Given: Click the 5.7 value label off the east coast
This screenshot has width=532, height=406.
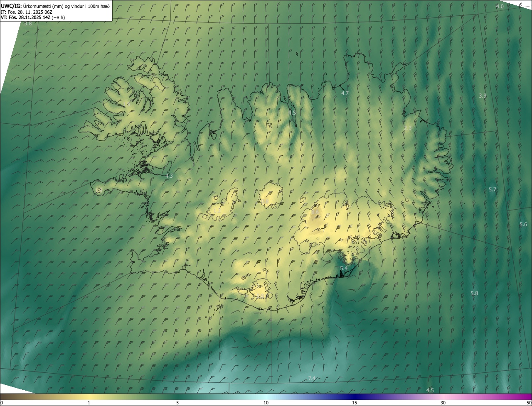Looking at the screenshot, I should pos(493,189).
